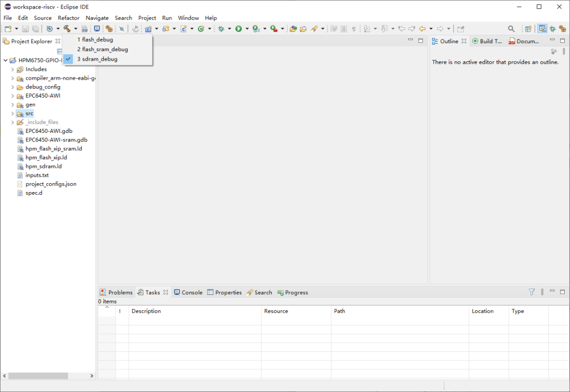
Task: Switch to the Documents PDF tab
Action: click(524, 41)
